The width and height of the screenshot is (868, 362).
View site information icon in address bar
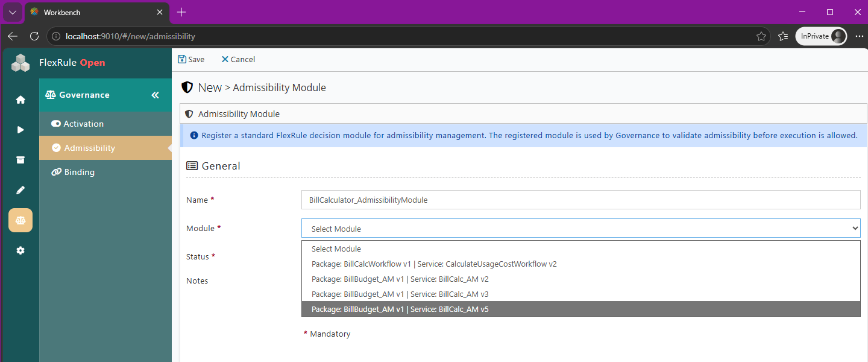pyautogui.click(x=56, y=36)
